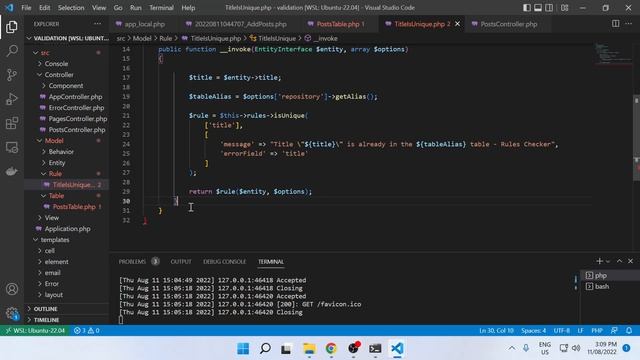Image resolution: width=640 pixels, height=360 pixels.
Task: Collapse the Controller folder
Action: pos(59,75)
